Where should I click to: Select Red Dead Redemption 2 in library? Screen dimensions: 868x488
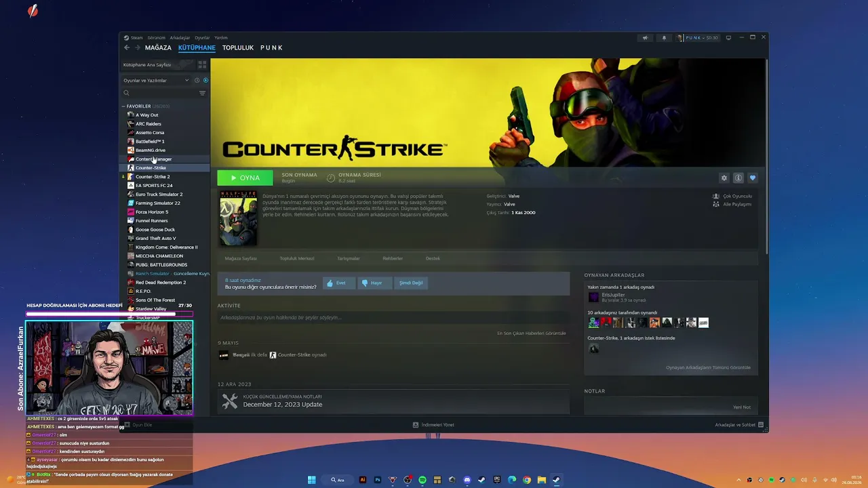(161, 283)
